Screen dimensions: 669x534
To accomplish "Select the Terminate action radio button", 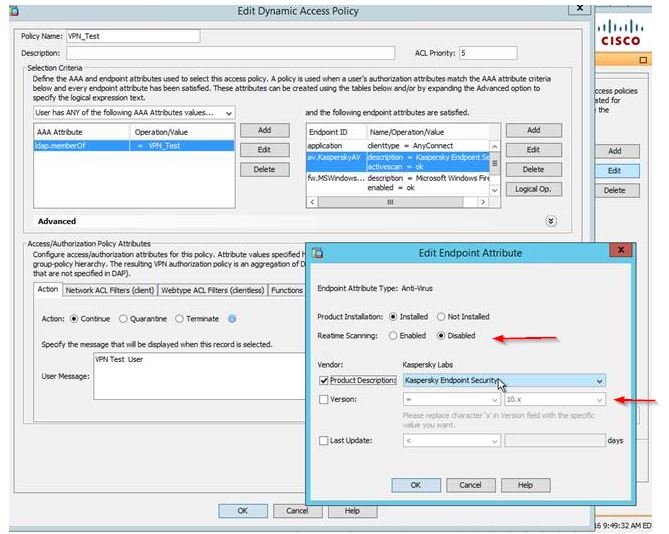I will click(180, 319).
